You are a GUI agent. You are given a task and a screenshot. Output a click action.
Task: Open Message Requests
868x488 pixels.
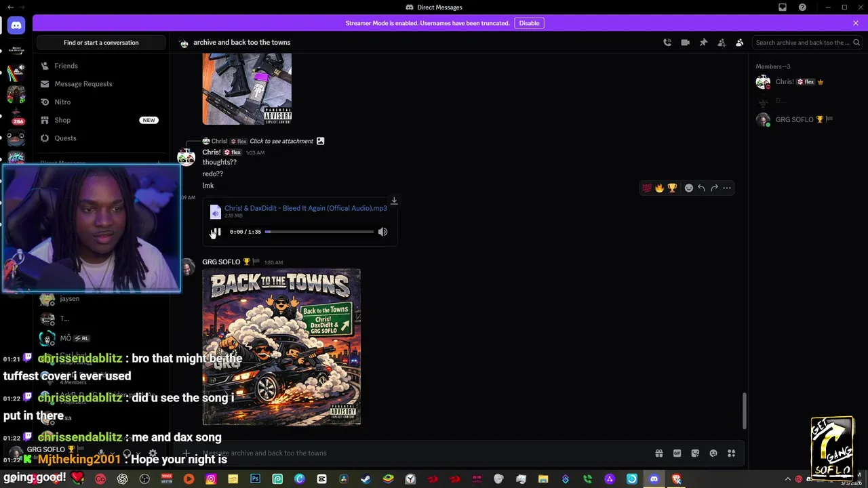click(x=102, y=84)
